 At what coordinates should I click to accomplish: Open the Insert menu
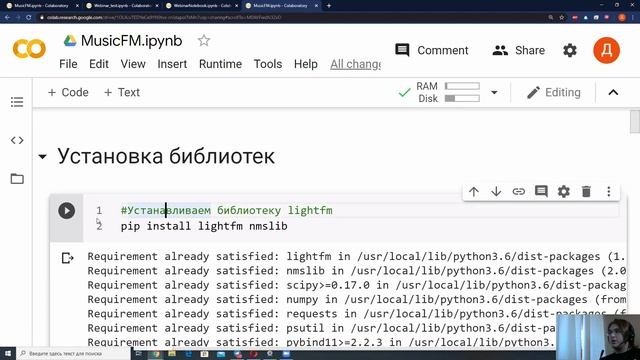[172, 64]
